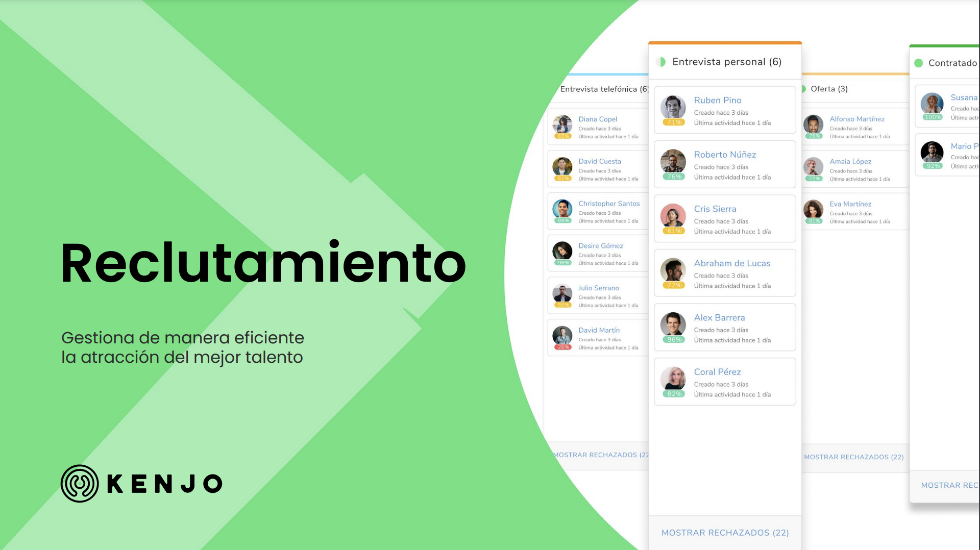Click Alex Barrera's 96% score badge
This screenshot has height=550, width=980.
click(x=674, y=340)
